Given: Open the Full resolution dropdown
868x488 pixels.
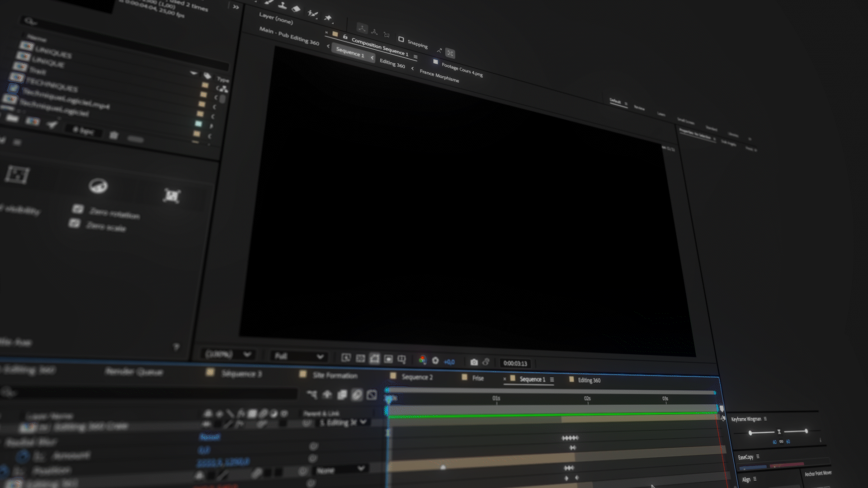Looking at the screenshot, I should (x=299, y=356).
